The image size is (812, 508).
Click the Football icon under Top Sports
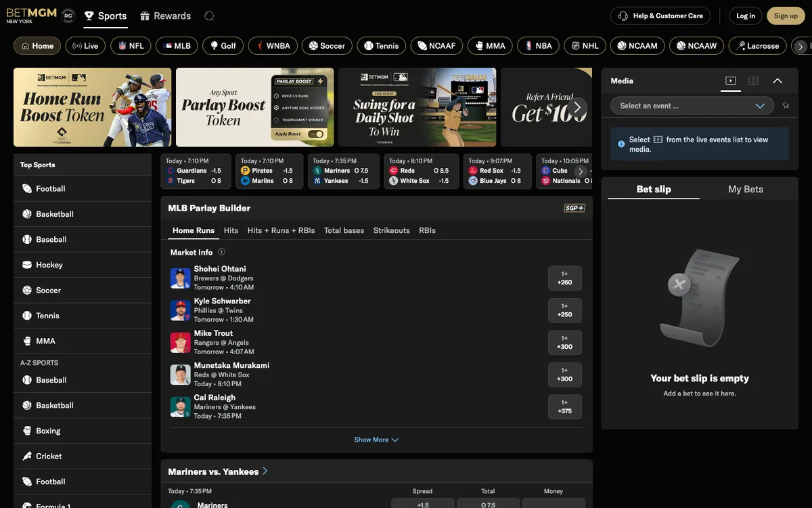(x=27, y=189)
